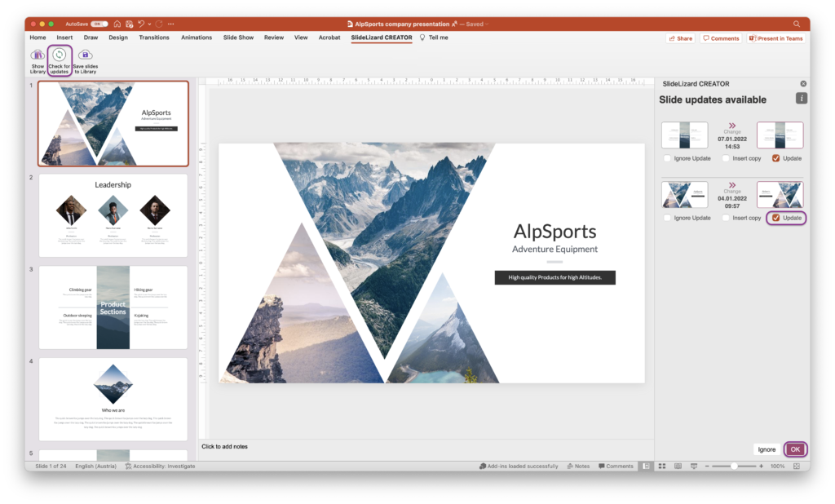Open the Transitions tab
This screenshot has width=835, height=504.
click(x=154, y=38)
